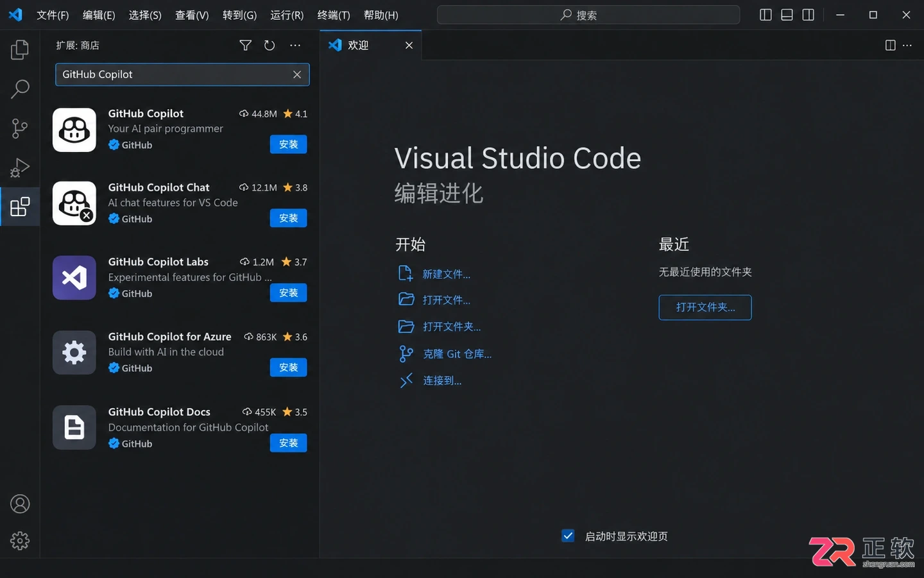Open the 终端(T) menu
Screen dimensions: 924x578
(x=334, y=15)
